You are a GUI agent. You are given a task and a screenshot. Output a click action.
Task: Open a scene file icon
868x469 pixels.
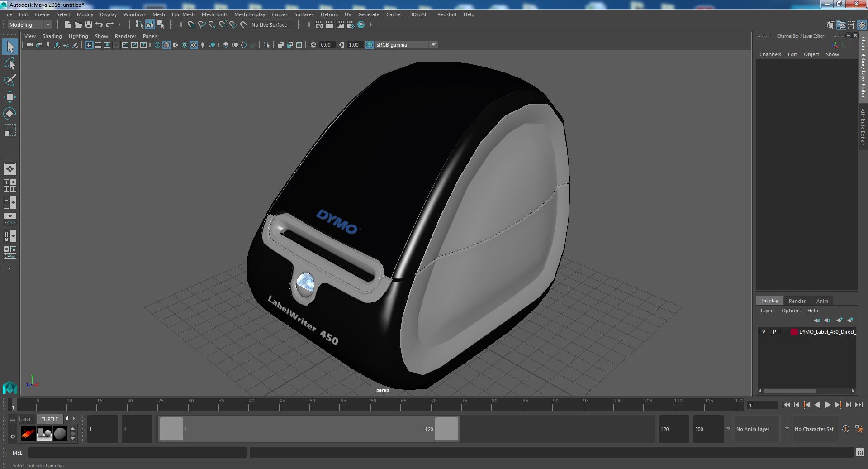[78, 25]
